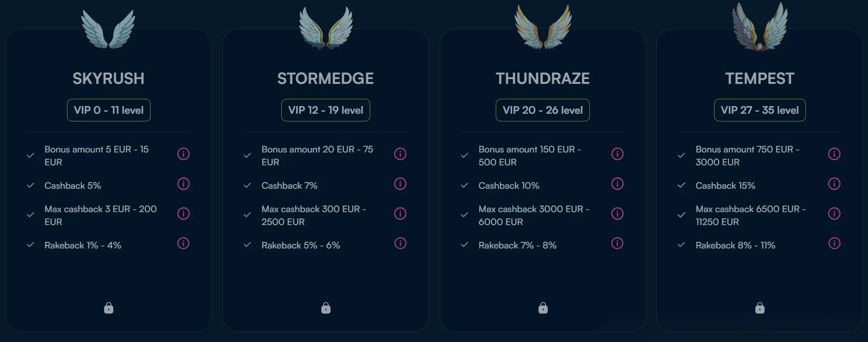
Task: Click the info icon next to Skyrush bonus amount
Action: [183, 154]
